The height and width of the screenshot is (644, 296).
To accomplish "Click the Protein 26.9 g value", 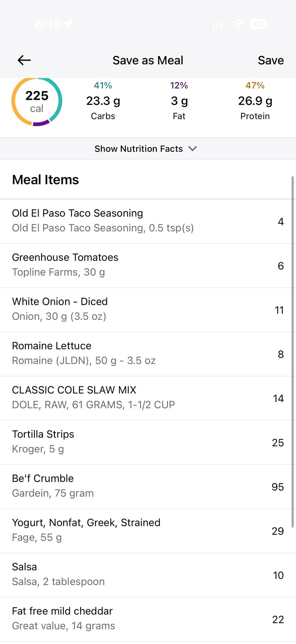I will coord(255,101).
